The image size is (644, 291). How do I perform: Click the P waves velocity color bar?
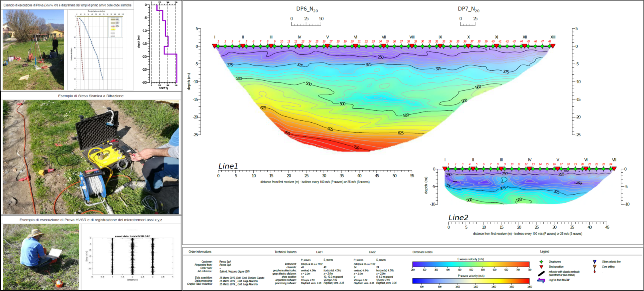click(x=471, y=281)
